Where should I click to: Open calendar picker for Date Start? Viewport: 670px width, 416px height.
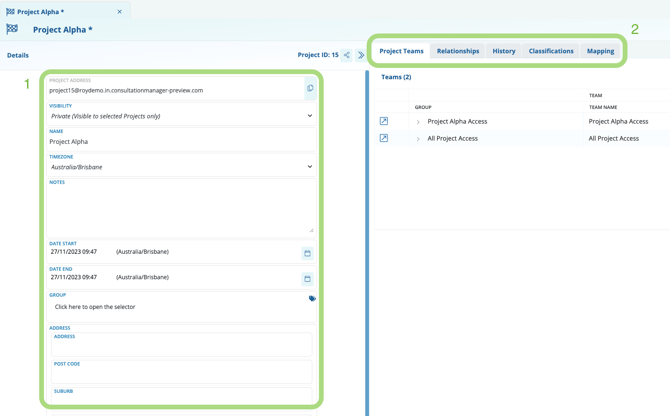click(x=307, y=253)
